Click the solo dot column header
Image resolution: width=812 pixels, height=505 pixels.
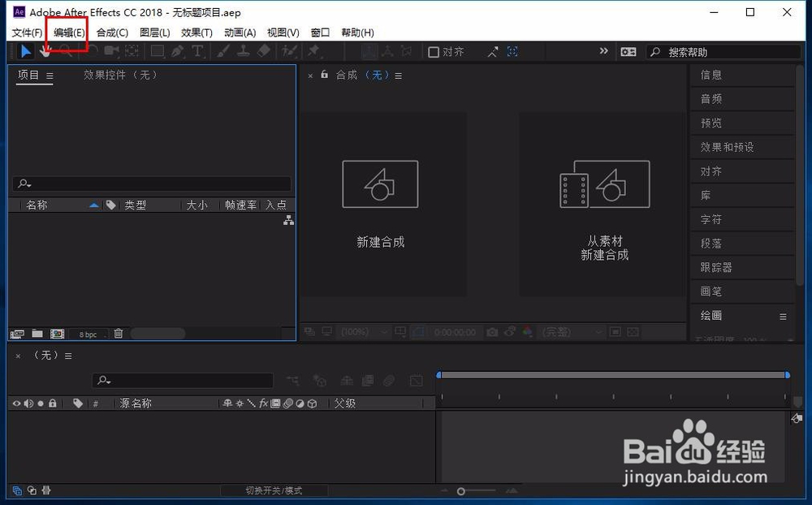pos(41,403)
